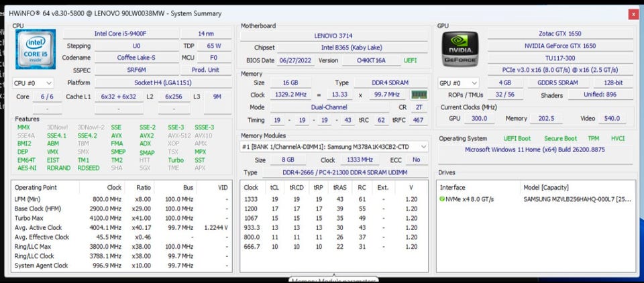
Task: Click the ECC No value
Action: (417, 160)
